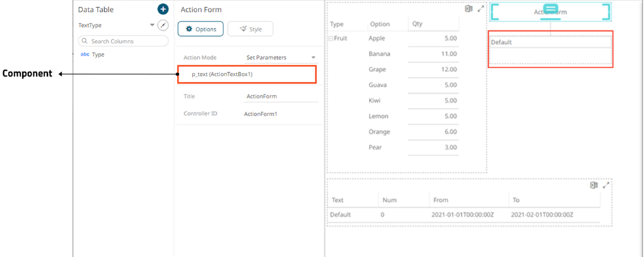Select the Action Form part icon
The height and width of the screenshot is (257, 644).
pyautogui.click(x=550, y=10)
